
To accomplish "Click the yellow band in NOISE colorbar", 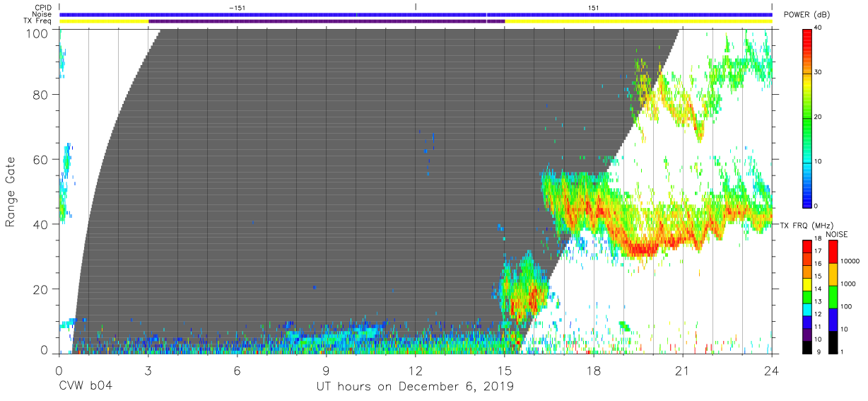I will point(833,274).
